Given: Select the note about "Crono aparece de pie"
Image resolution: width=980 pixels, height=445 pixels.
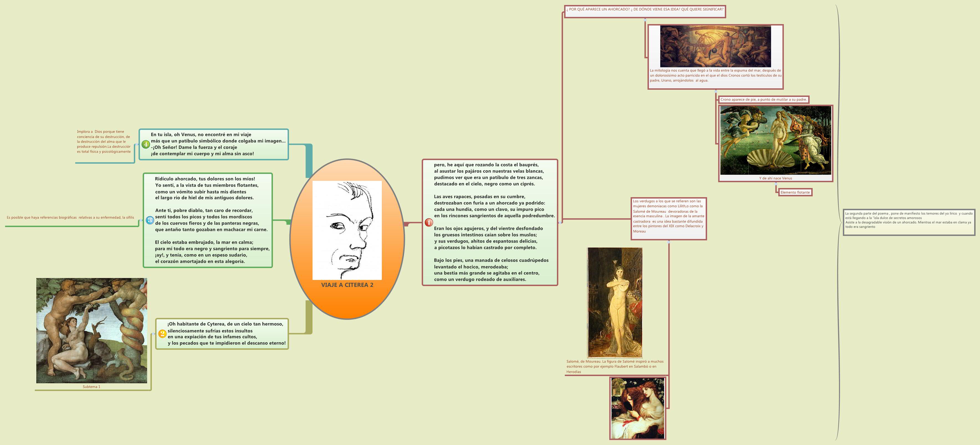Looking at the screenshot, I should [x=765, y=100].
